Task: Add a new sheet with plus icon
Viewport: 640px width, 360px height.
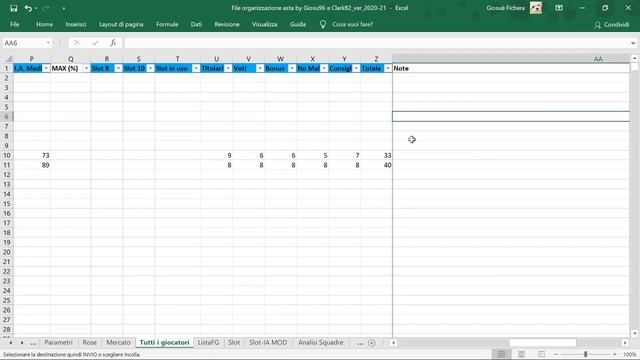Action: coord(371,343)
